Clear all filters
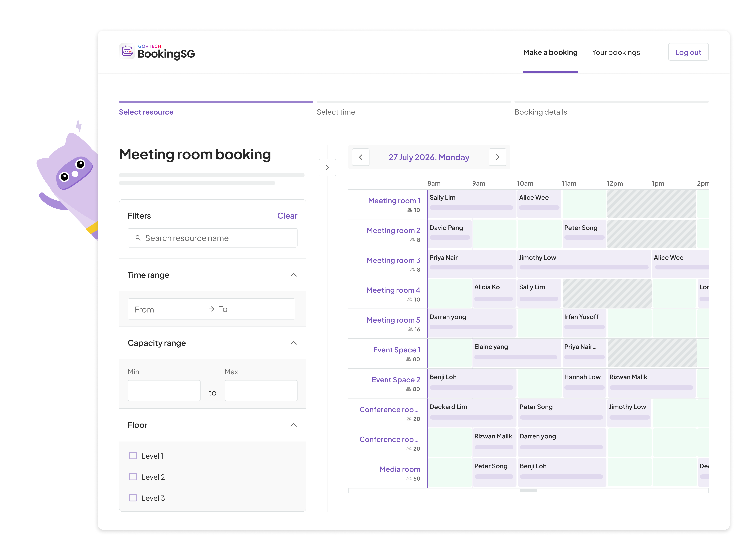This screenshot has height=560, width=746. coord(287,216)
